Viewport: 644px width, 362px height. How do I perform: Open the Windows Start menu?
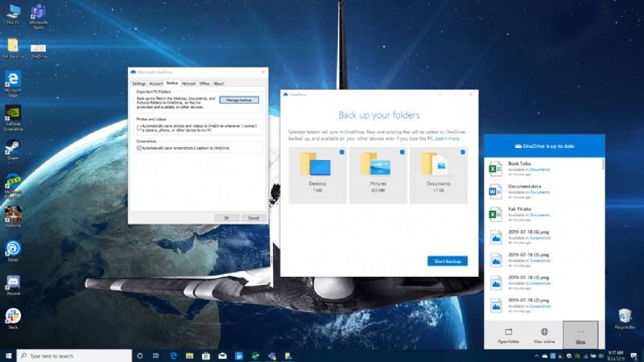(8, 356)
